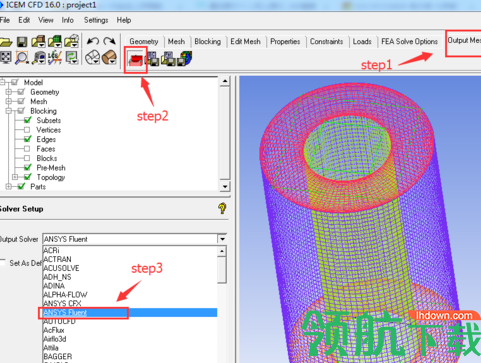Activate the Box Zoom magnifier icon
This screenshot has width=481, height=363.
(22, 58)
